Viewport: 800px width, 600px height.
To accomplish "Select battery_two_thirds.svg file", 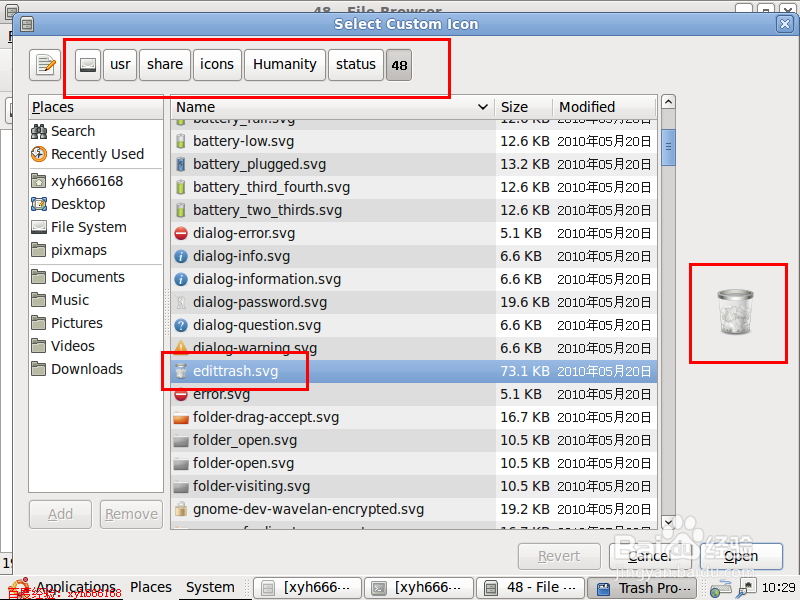I will click(414, 210).
